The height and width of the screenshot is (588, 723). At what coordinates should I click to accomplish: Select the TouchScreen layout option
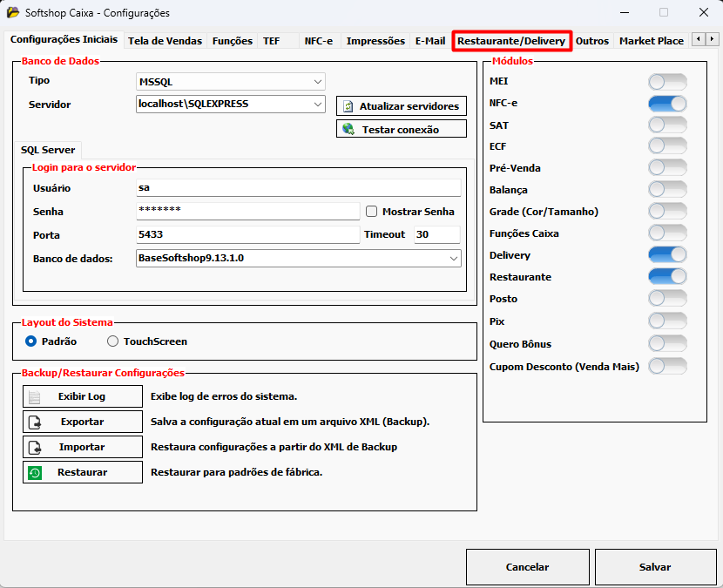pyautogui.click(x=112, y=341)
